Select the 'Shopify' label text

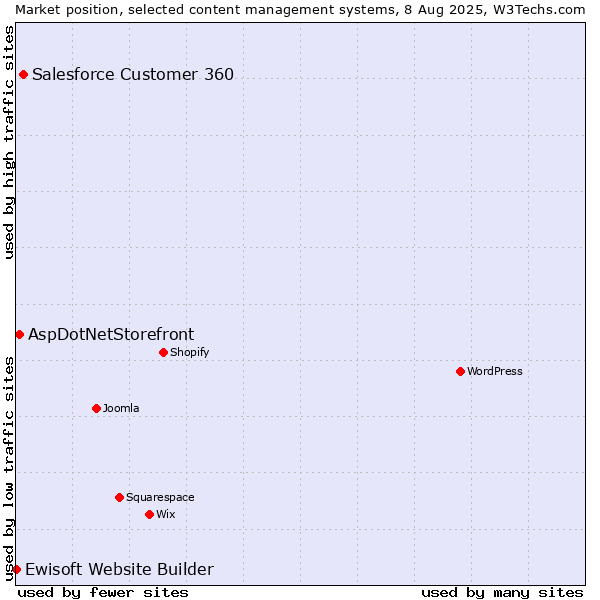coord(189,352)
